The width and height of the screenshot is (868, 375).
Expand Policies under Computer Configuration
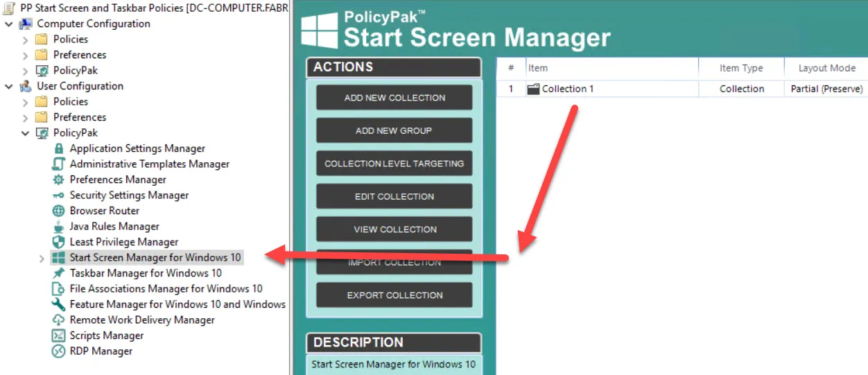click(26, 40)
